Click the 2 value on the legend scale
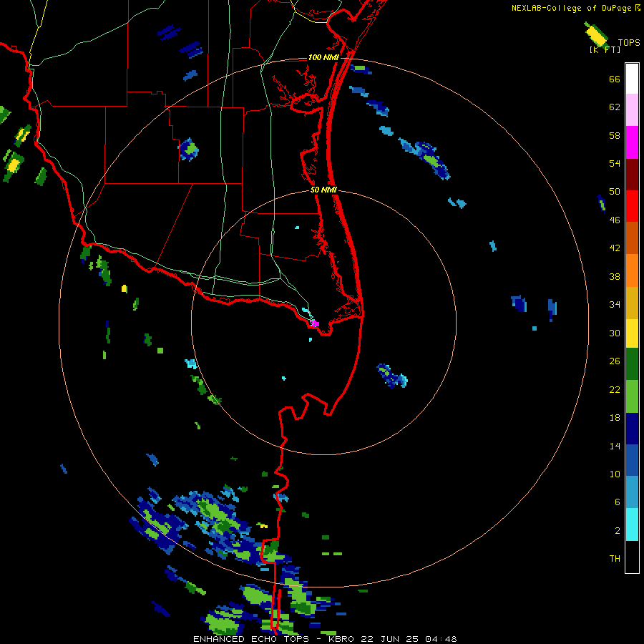The height and width of the screenshot is (644, 644). point(618,531)
